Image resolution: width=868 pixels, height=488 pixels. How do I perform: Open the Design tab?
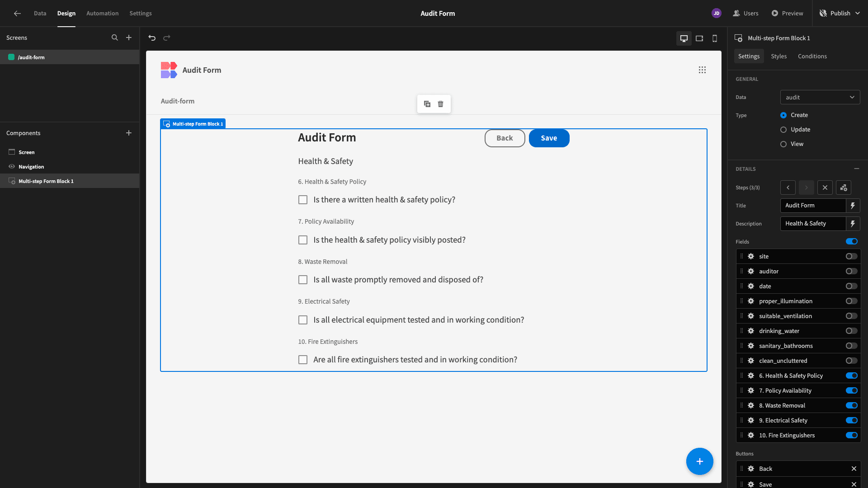pyautogui.click(x=66, y=14)
